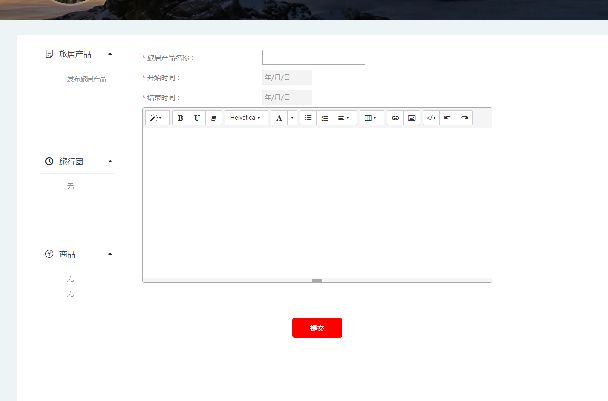Apply the font color 'A' button
Image resolution: width=608 pixels, height=401 pixels.
pyautogui.click(x=279, y=118)
